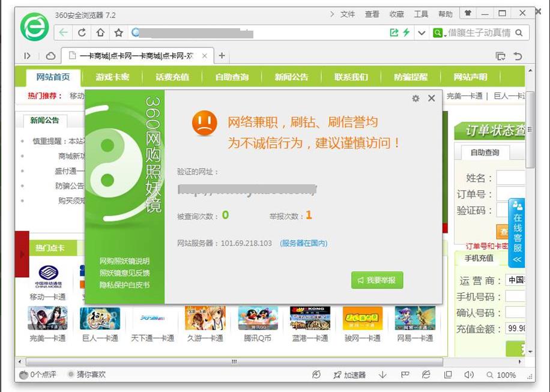Click the horizontal page scrollbar
The height and width of the screenshot is (392, 550).
tap(234, 361)
